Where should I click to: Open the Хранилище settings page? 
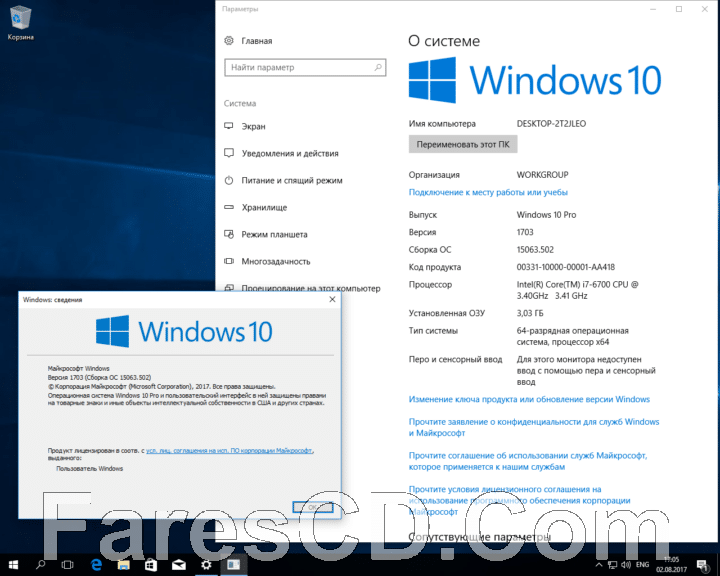(x=264, y=208)
